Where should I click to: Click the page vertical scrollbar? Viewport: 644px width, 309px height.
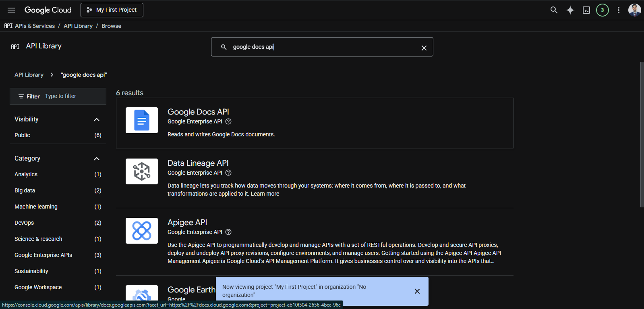[x=642, y=134]
